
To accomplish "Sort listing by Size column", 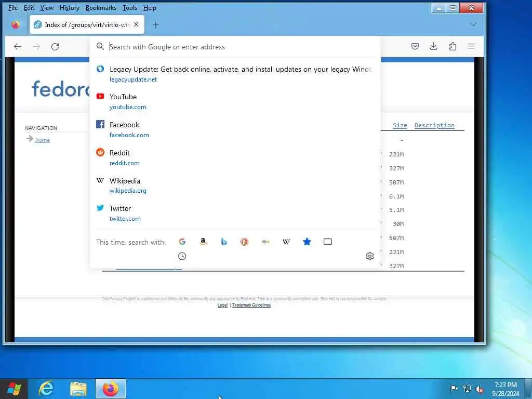I will coord(400,125).
